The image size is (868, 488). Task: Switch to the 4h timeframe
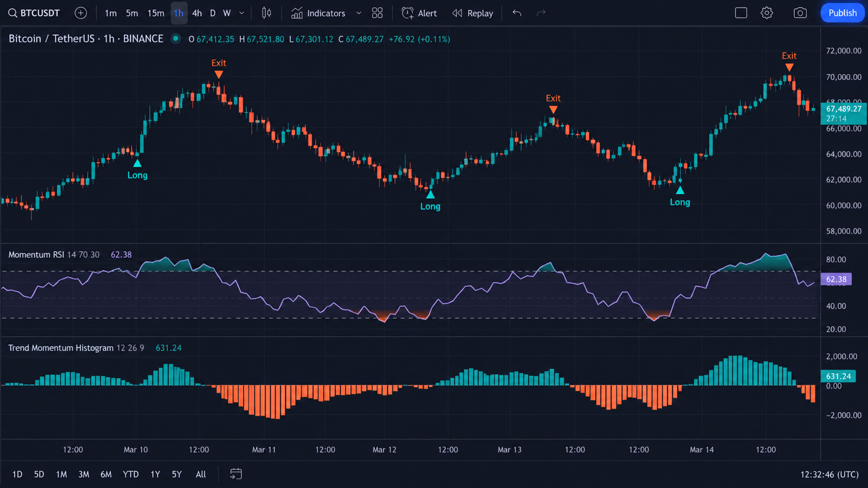[x=197, y=13]
